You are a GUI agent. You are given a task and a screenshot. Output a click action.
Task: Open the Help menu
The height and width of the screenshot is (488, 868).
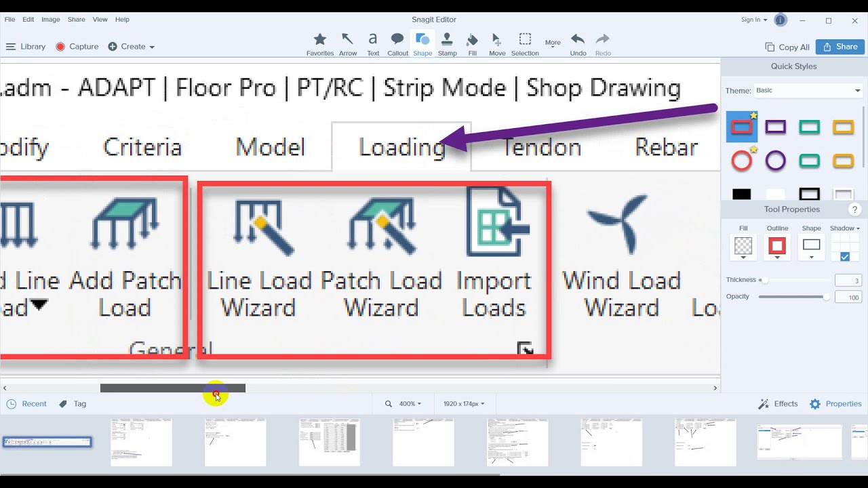coord(122,20)
